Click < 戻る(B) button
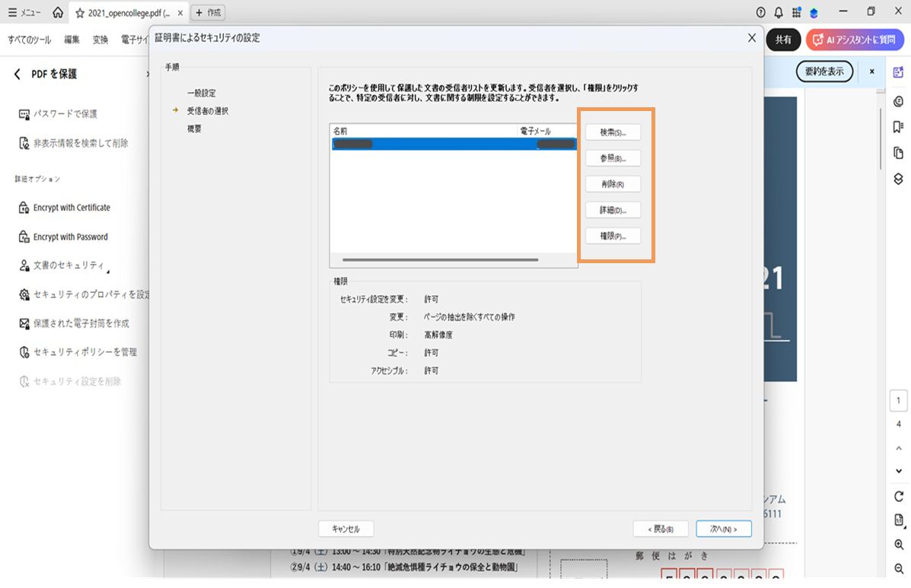The width and height of the screenshot is (911, 588). pos(661,529)
